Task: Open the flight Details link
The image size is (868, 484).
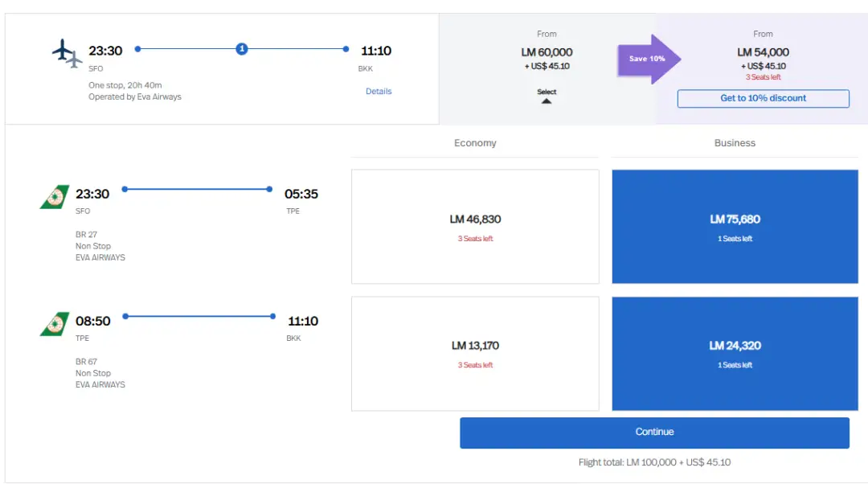Action: pyautogui.click(x=379, y=92)
